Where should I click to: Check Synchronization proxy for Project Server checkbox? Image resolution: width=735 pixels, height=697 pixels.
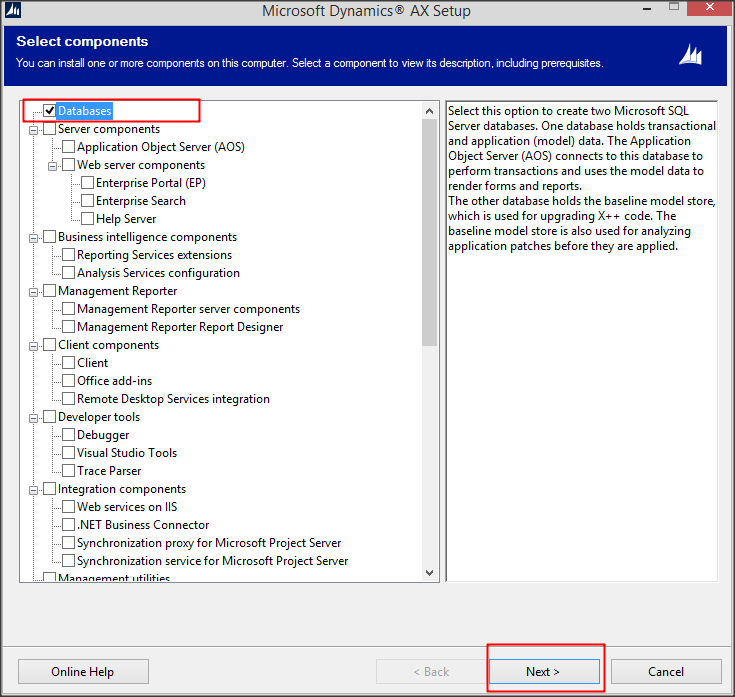68,543
